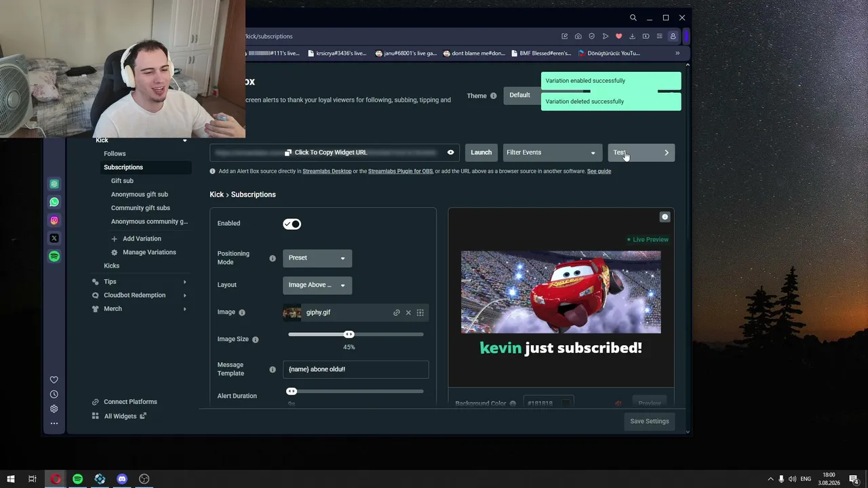Click the info icon next to Positioning Mode
The width and height of the screenshot is (868, 488).
(273, 258)
